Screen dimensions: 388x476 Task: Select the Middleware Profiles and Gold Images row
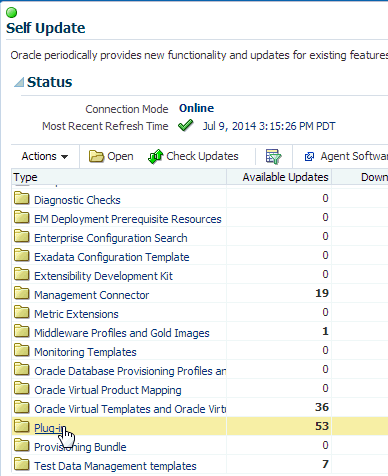click(200, 332)
